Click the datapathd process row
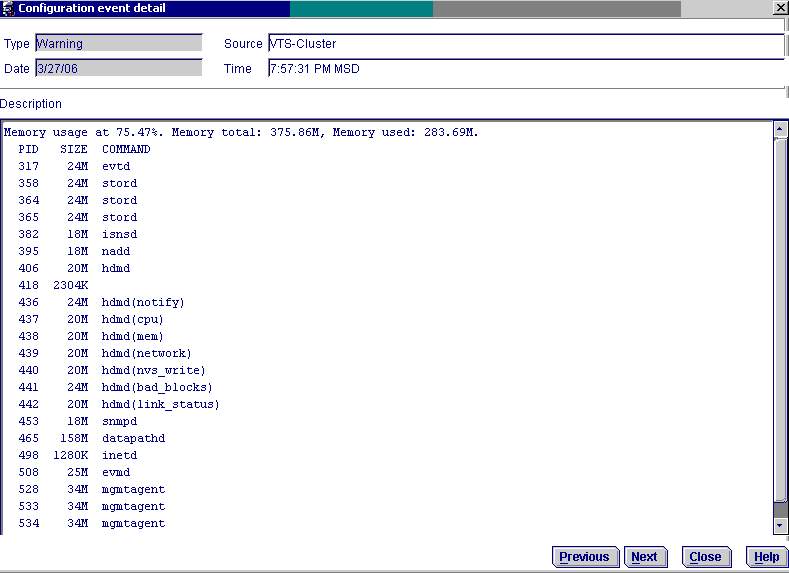The width and height of the screenshot is (789, 573). pos(133,438)
